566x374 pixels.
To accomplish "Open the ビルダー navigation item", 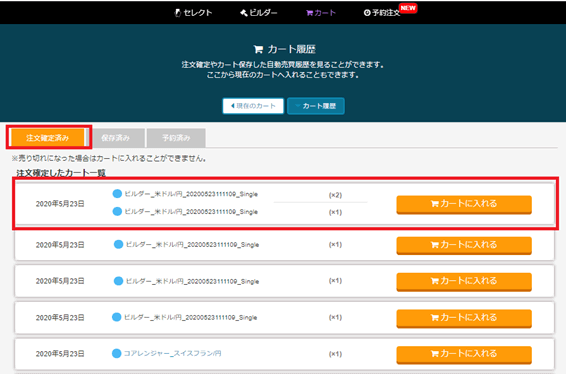I will (259, 13).
